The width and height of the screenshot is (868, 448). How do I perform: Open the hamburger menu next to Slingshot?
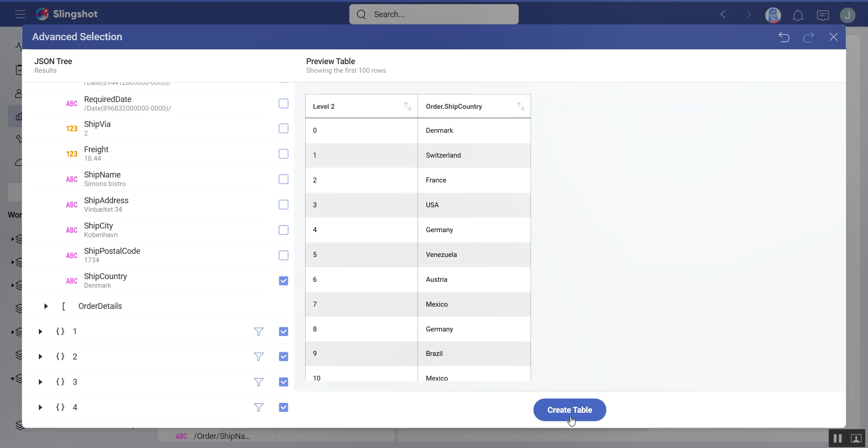point(20,14)
